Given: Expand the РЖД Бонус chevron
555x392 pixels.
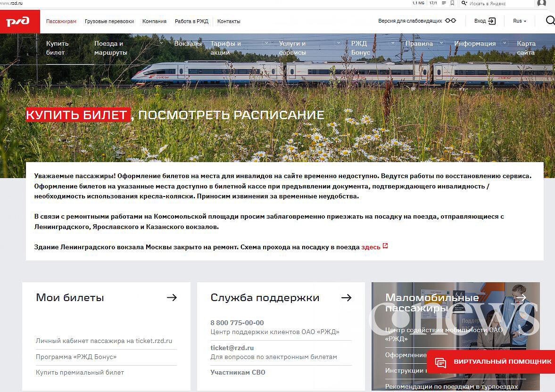Looking at the screenshot, I should (x=393, y=43).
